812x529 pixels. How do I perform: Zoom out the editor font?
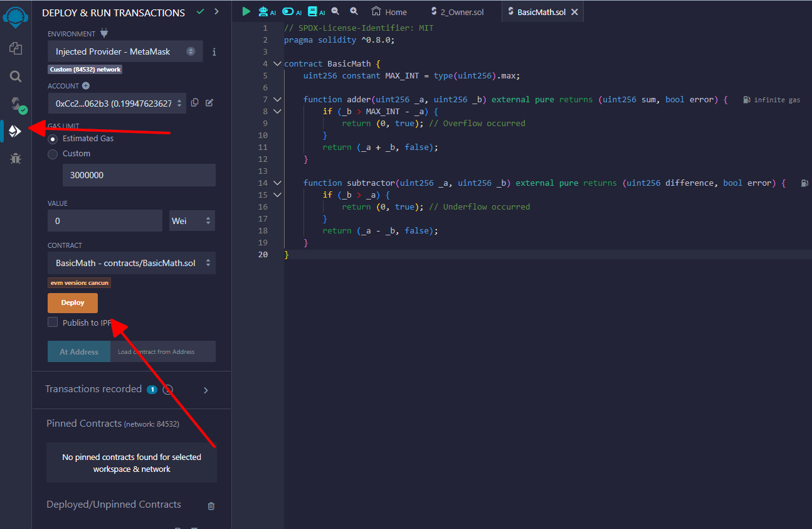335,11
